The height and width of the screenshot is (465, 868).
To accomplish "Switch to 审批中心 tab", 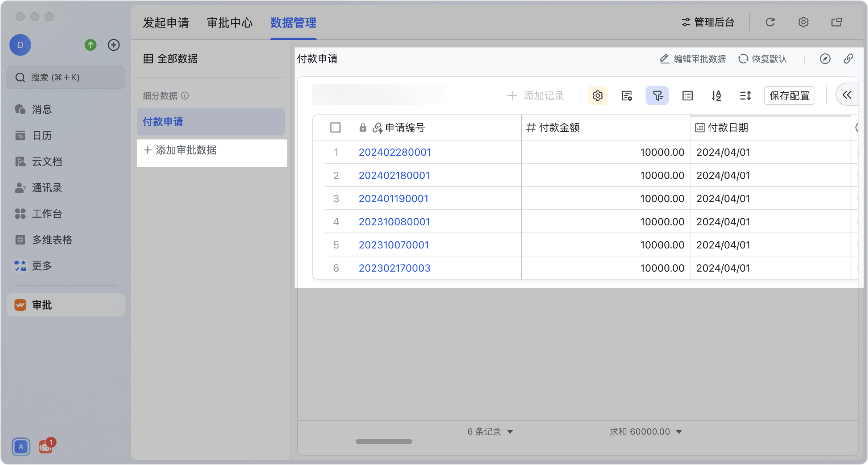I will point(230,22).
